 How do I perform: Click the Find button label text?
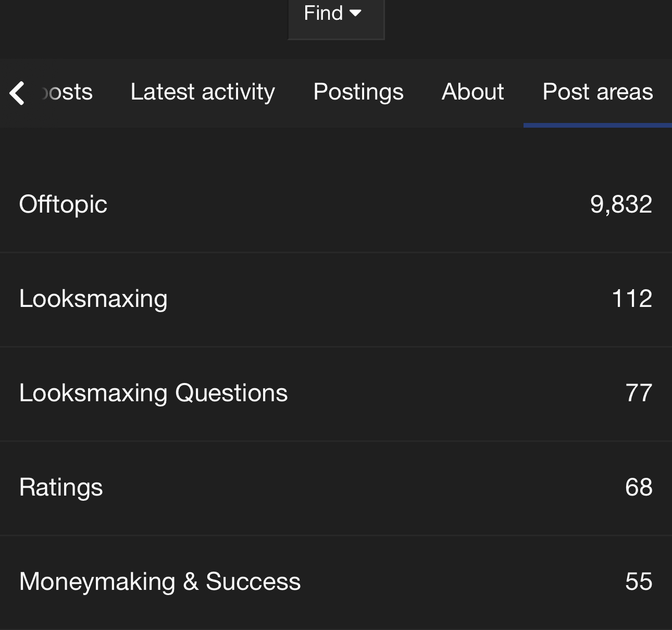[323, 13]
